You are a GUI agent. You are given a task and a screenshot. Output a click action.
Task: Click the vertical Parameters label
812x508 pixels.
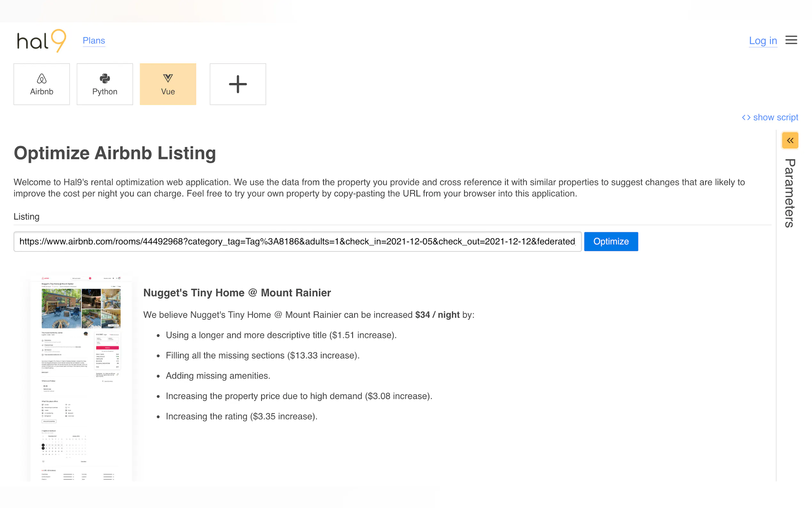point(790,193)
